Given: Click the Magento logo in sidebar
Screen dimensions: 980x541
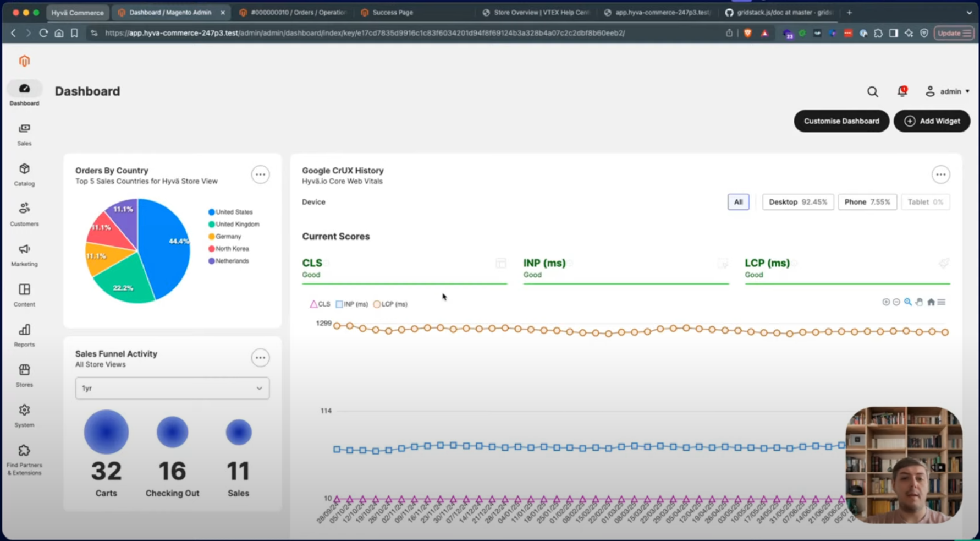Looking at the screenshot, I should pyautogui.click(x=24, y=61).
